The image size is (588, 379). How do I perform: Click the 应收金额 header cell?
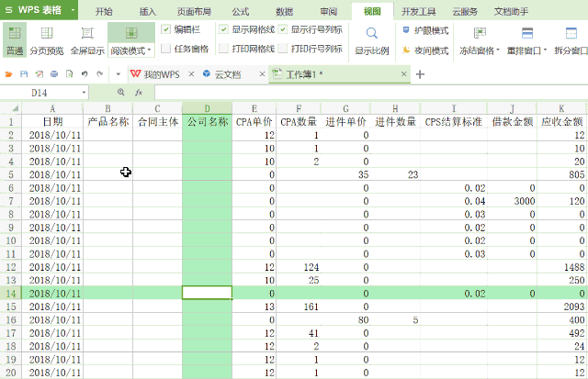coord(562,121)
